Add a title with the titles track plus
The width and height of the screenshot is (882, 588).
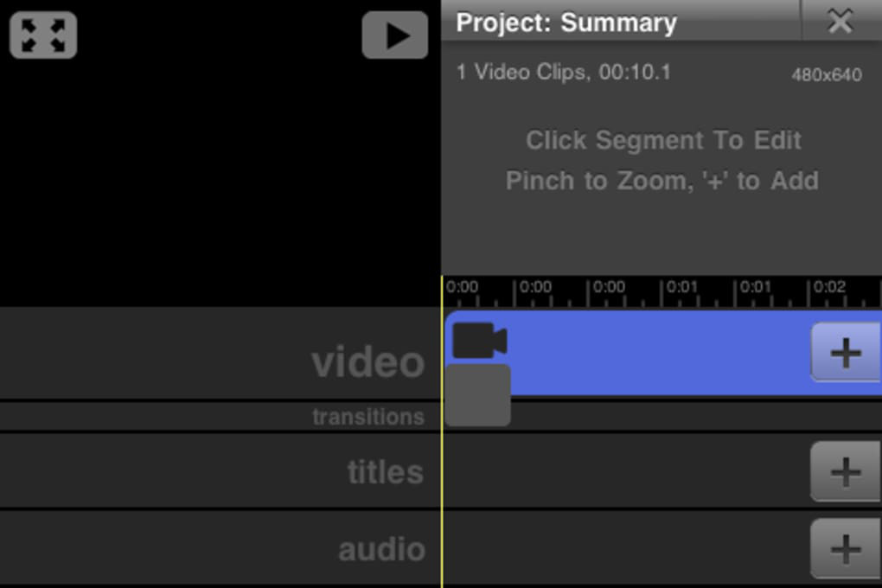(845, 472)
